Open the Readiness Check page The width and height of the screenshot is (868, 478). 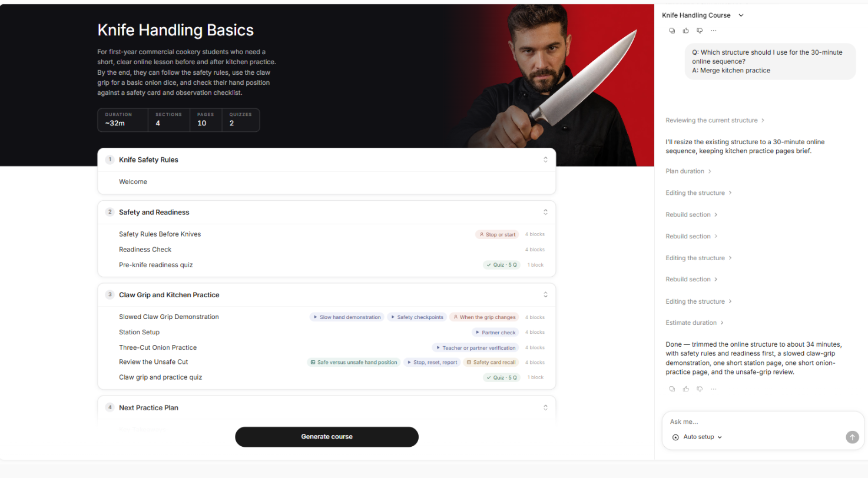click(x=327, y=250)
